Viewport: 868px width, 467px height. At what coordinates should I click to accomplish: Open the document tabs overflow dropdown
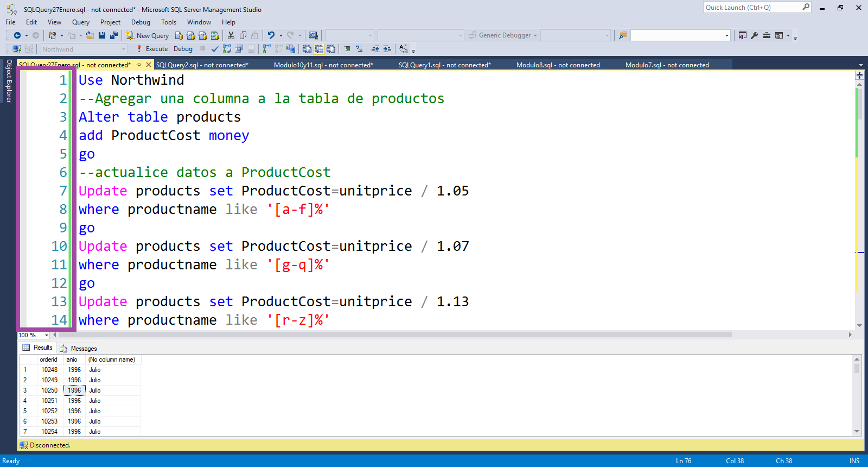(x=860, y=65)
